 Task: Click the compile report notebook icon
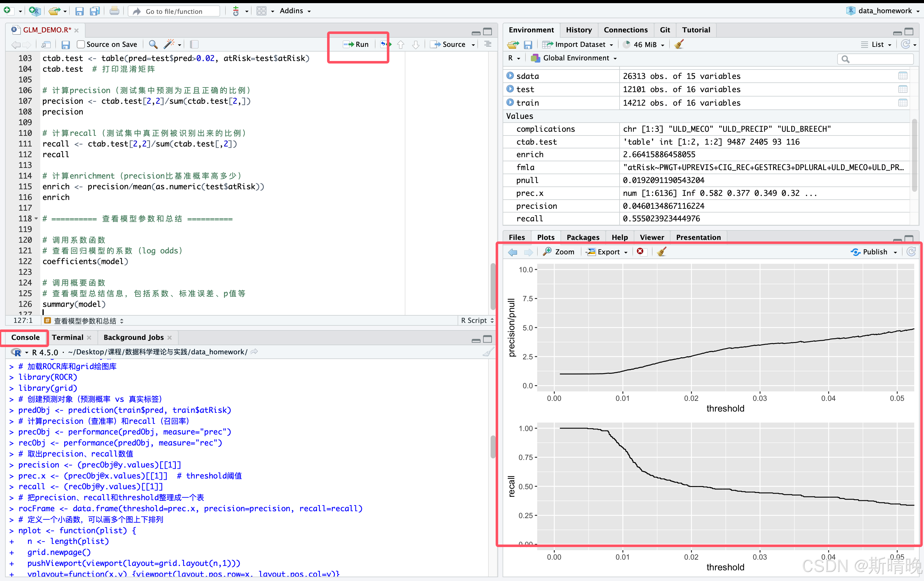pos(194,44)
